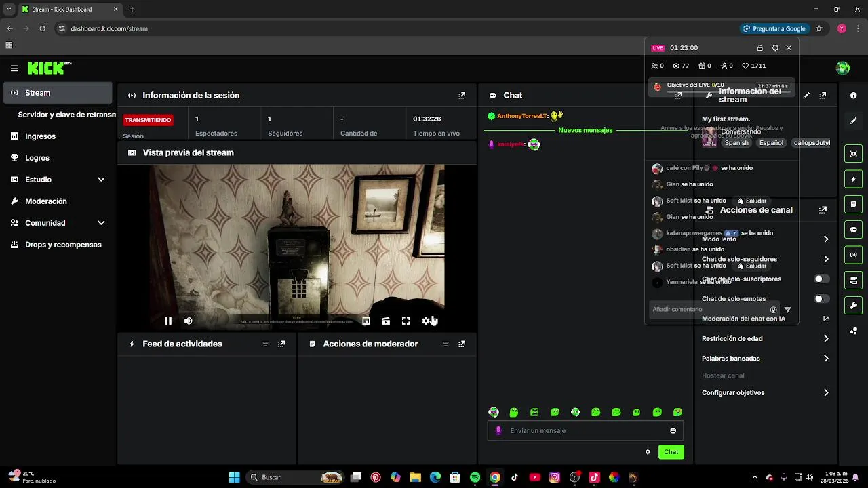
Task: Pick the angry square-faced green emote
Action: (534, 412)
